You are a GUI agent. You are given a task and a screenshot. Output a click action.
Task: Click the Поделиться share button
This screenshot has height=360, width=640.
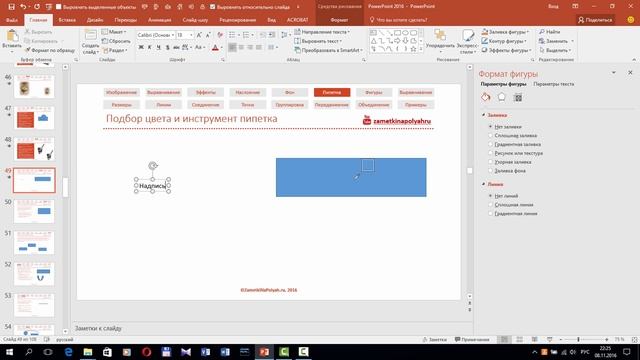595,20
